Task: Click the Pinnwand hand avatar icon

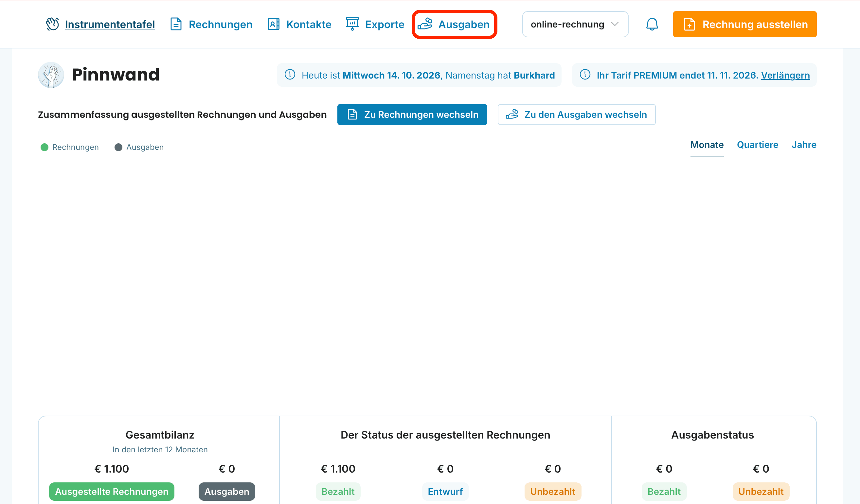Action: 51,75
